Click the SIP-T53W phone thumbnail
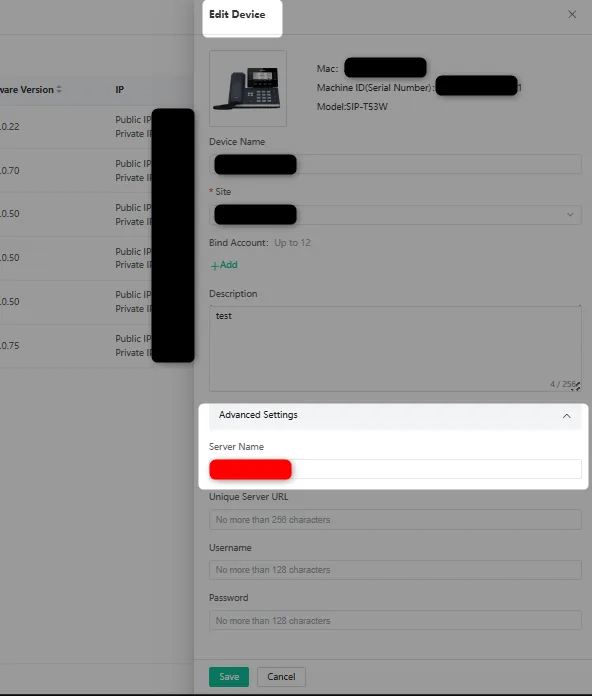The image size is (592, 696). [248, 88]
